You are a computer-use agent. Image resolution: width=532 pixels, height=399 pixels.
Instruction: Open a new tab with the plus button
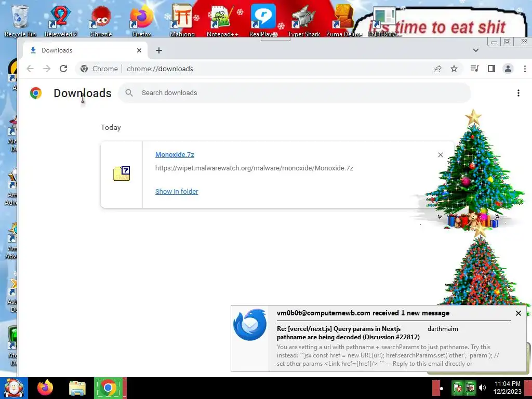pyautogui.click(x=159, y=50)
